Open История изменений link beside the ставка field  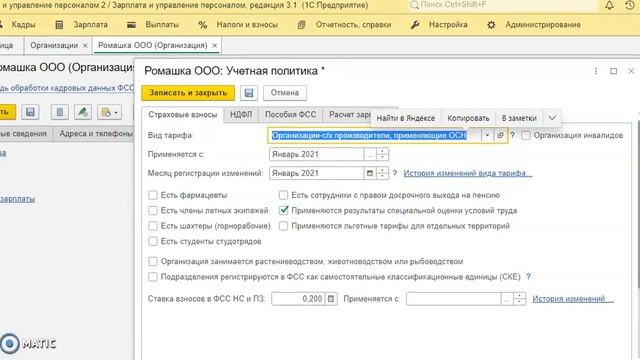(x=573, y=299)
